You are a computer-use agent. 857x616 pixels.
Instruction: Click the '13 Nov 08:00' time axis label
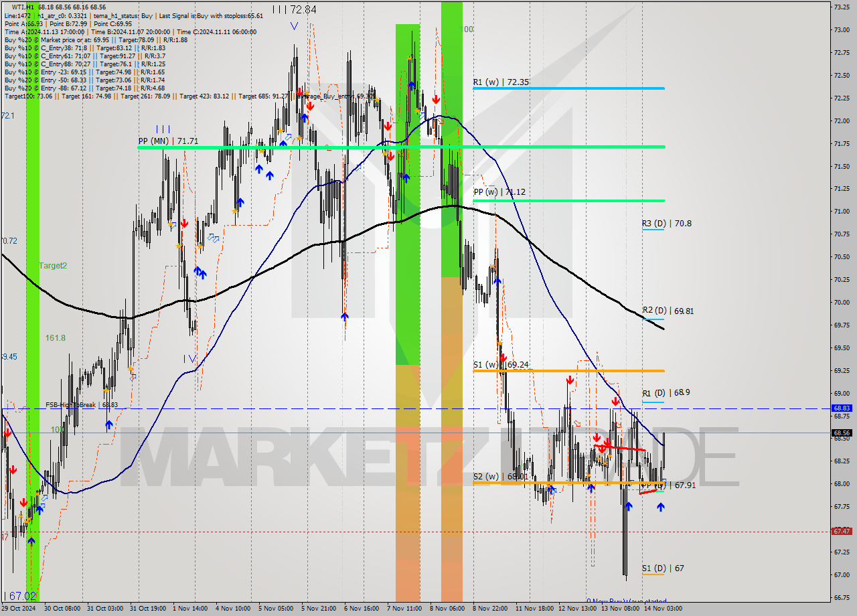(x=620, y=609)
